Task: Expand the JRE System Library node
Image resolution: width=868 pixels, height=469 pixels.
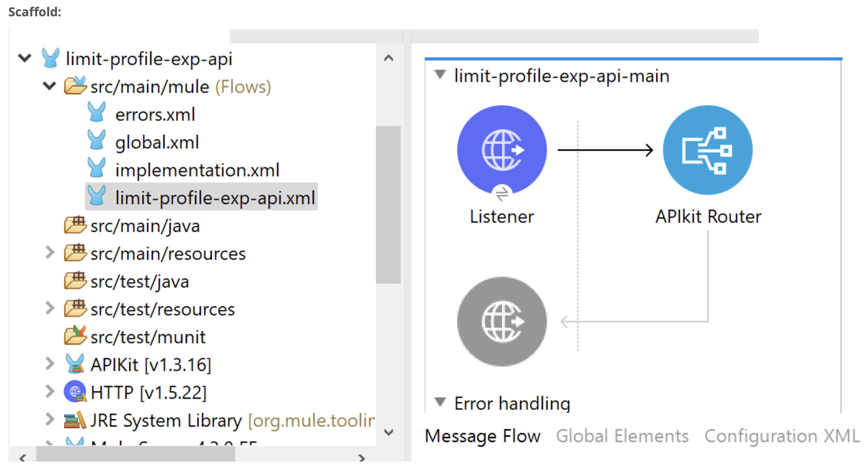Action: 50,419
